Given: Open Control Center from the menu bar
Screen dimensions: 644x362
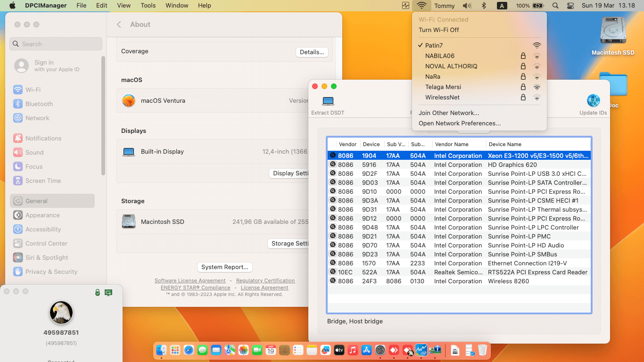Looking at the screenshot, I should pyautogui.click(x=570, y=6).
